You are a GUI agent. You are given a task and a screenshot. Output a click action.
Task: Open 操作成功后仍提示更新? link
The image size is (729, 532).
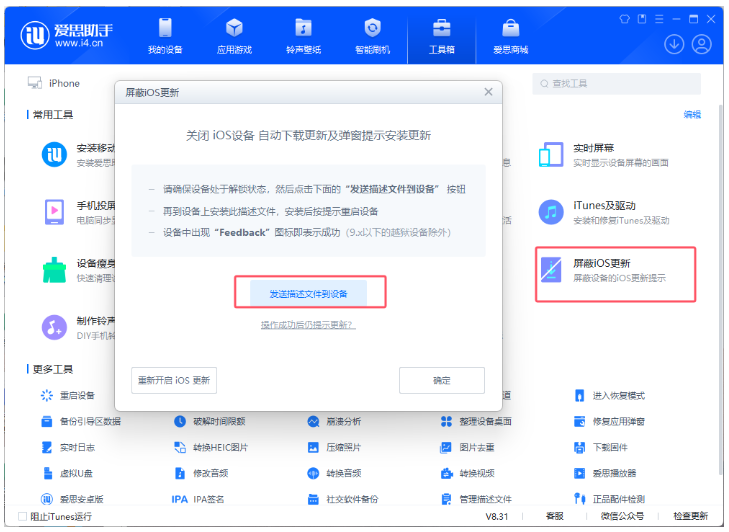pyautogui.click(x=308, y=325)
